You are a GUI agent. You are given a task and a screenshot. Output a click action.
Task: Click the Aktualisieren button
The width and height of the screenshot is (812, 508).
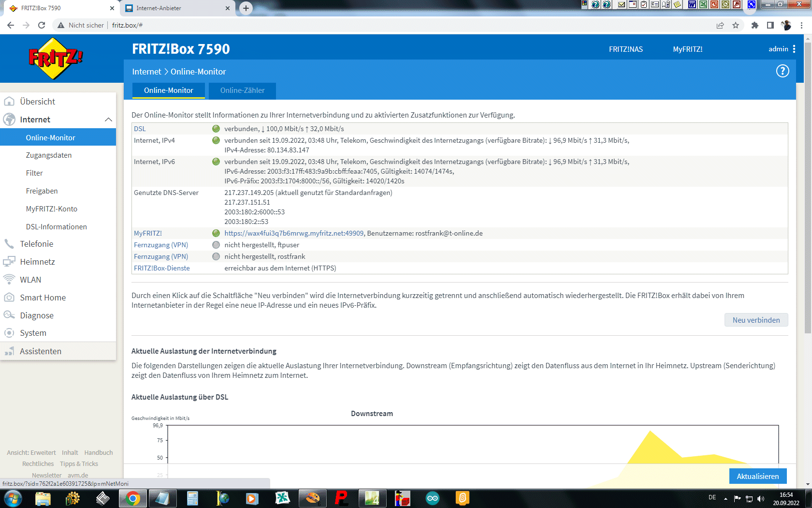[757, 476]
